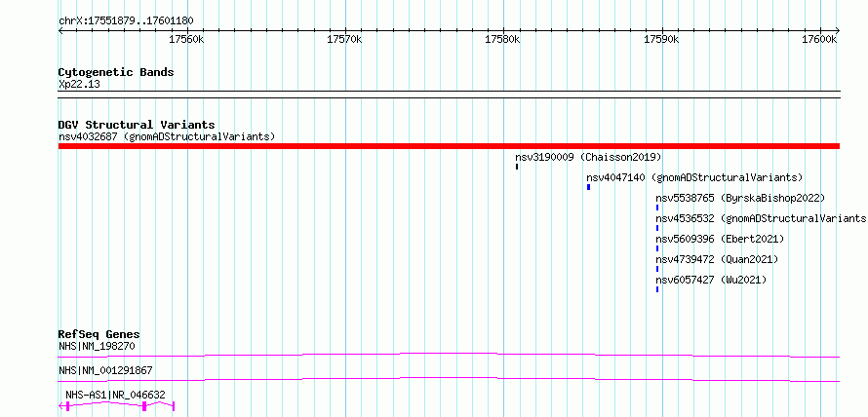
Task: Click the blue marker under nsv6057427
Action: point(657,289)
